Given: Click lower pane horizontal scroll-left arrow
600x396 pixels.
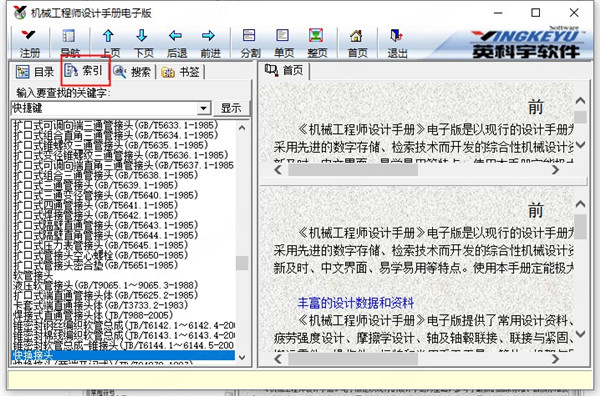Looking at the screenshot, I should (x=278, y=359).
